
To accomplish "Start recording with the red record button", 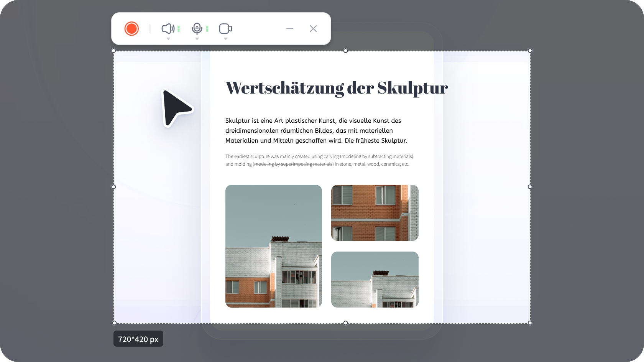I will click(x=131, y=29).
